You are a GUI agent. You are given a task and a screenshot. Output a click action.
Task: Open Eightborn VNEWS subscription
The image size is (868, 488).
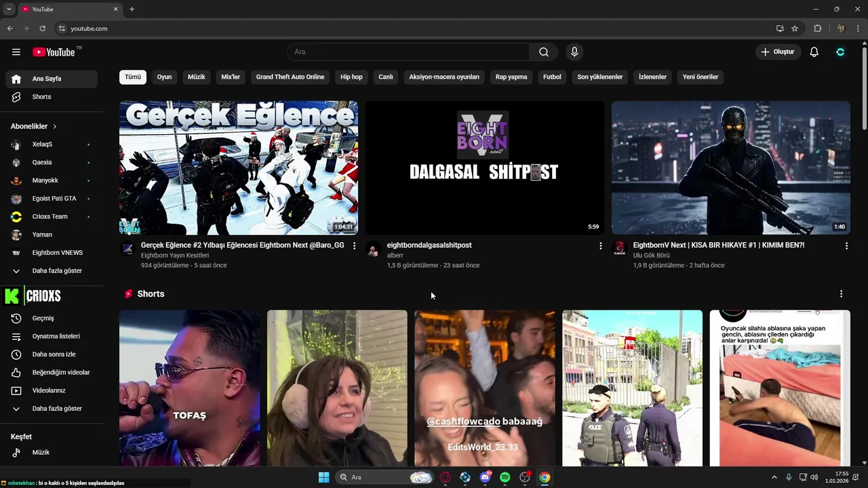click(x=52, y=253)
